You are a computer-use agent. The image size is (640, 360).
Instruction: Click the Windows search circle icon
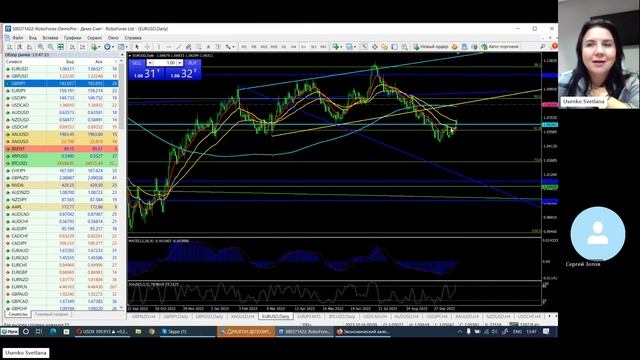coord(26,331)
